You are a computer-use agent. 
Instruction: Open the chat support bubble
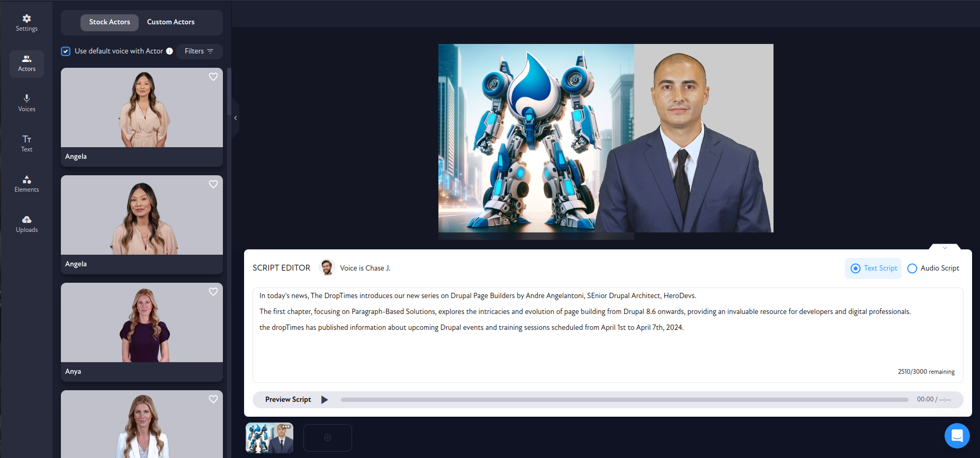click(x=957, y=436)
